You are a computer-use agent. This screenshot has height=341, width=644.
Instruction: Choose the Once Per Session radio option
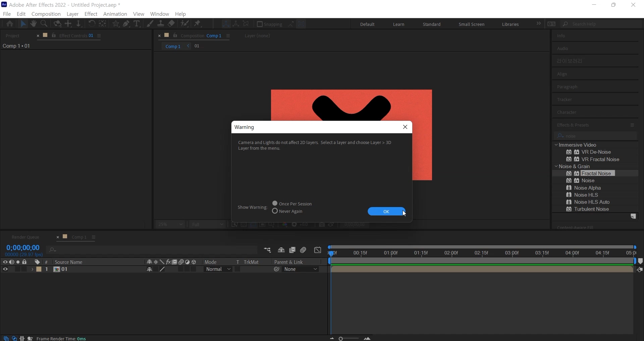click(x=275, y=203)
